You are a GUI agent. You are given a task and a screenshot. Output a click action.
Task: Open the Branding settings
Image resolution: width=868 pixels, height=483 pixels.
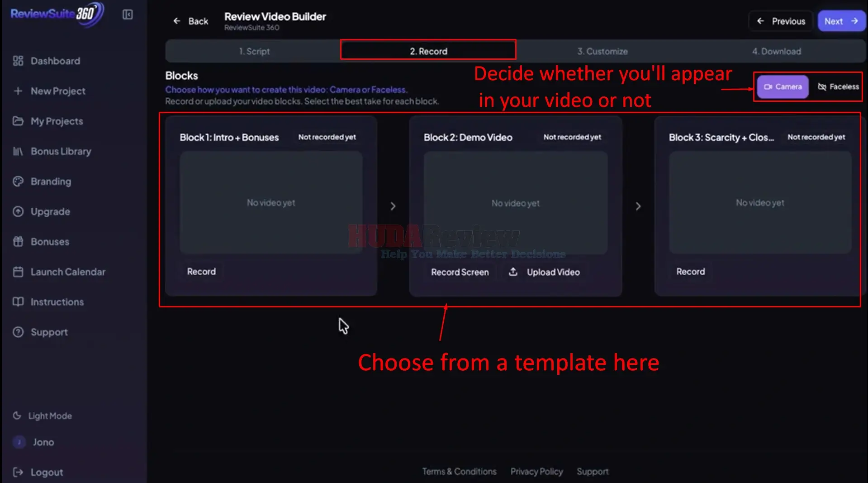(x=51, y=181)
